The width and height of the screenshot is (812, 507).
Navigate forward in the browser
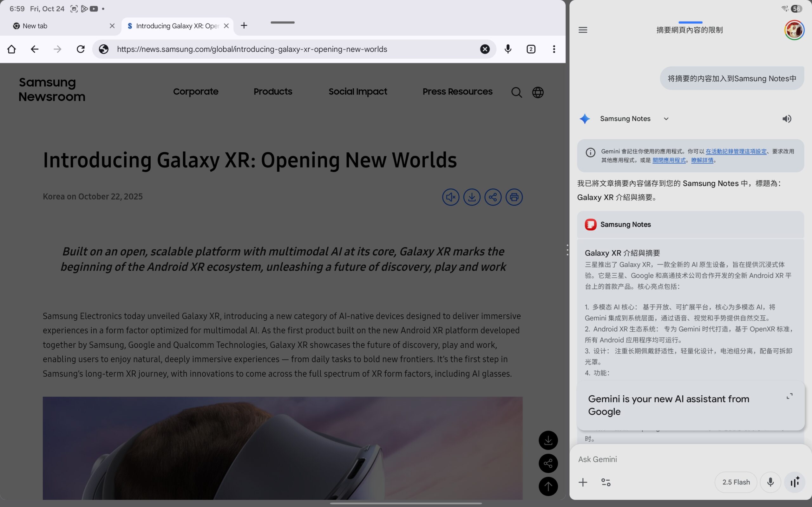click(58, 49)
